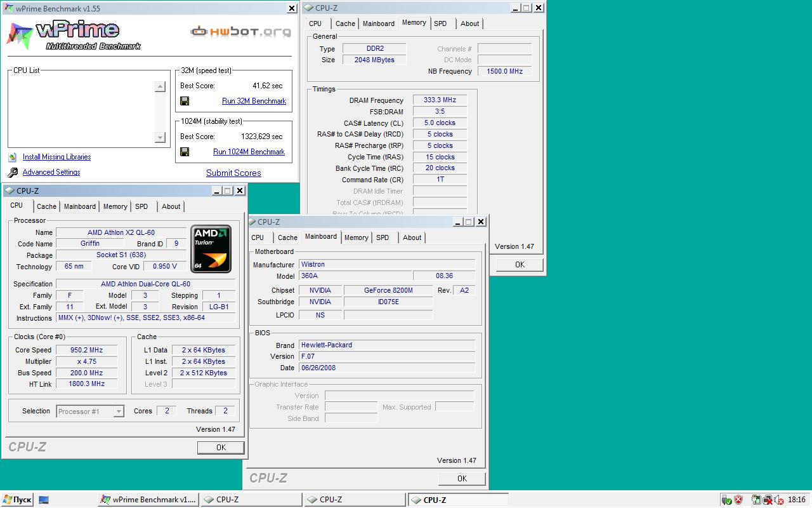Click OK in the Memory CPU-Z window
The image size is (812, 508).
pos(520,265)
